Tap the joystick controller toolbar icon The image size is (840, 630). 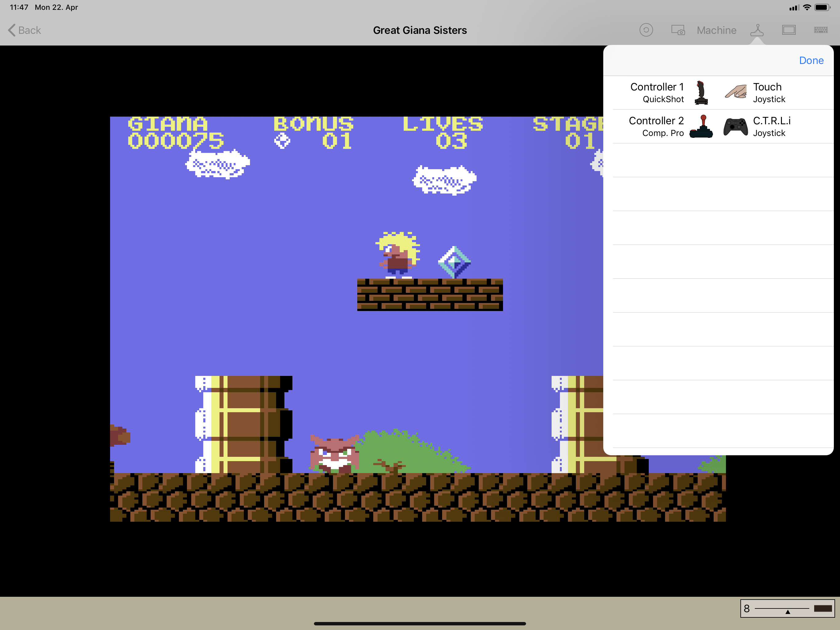coord(756,30)
